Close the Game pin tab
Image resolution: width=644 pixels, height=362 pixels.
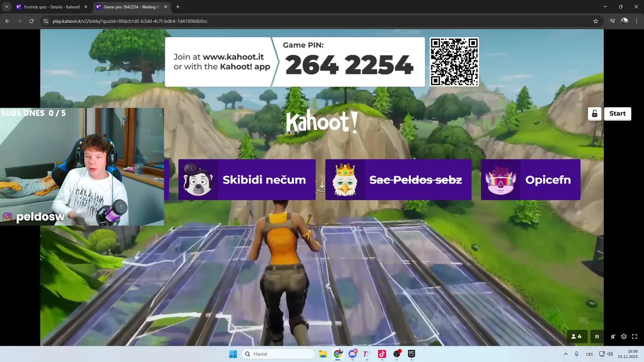click(x=166, y=7)
